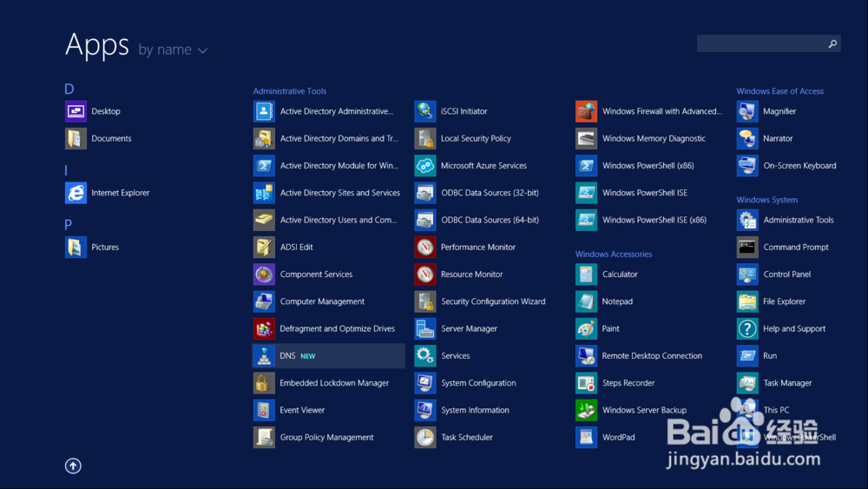Launch Paint icon
This screenshot has width=868, height=489.
(x=586, y=328)
